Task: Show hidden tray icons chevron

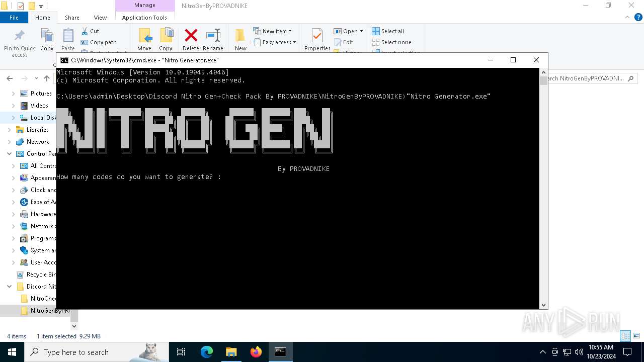Action: point(542,352)
